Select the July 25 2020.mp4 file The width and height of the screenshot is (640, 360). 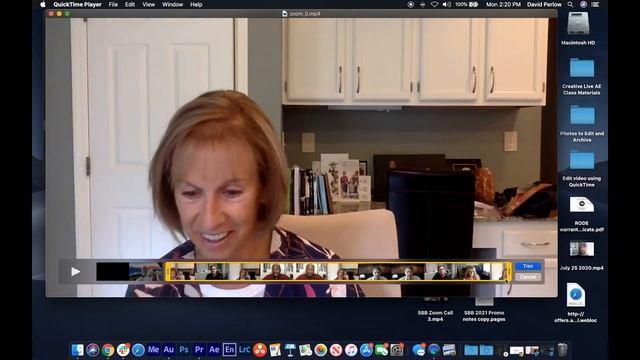point(582,249)
